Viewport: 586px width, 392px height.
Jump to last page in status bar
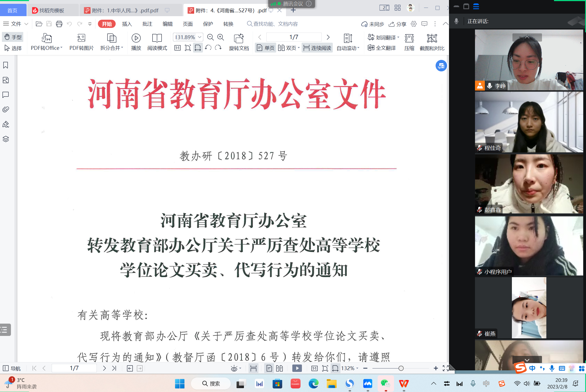[x=114, y=368]
